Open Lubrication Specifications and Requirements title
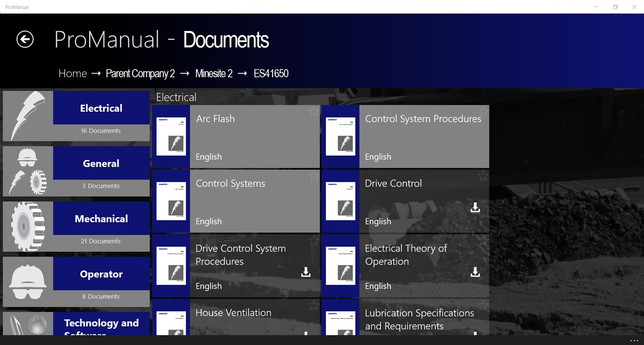This screenshot has width=644, height=345. (420, 319)
